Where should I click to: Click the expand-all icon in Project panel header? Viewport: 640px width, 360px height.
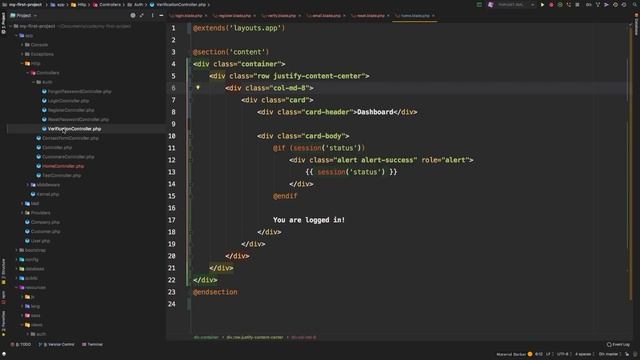[142, 16]
